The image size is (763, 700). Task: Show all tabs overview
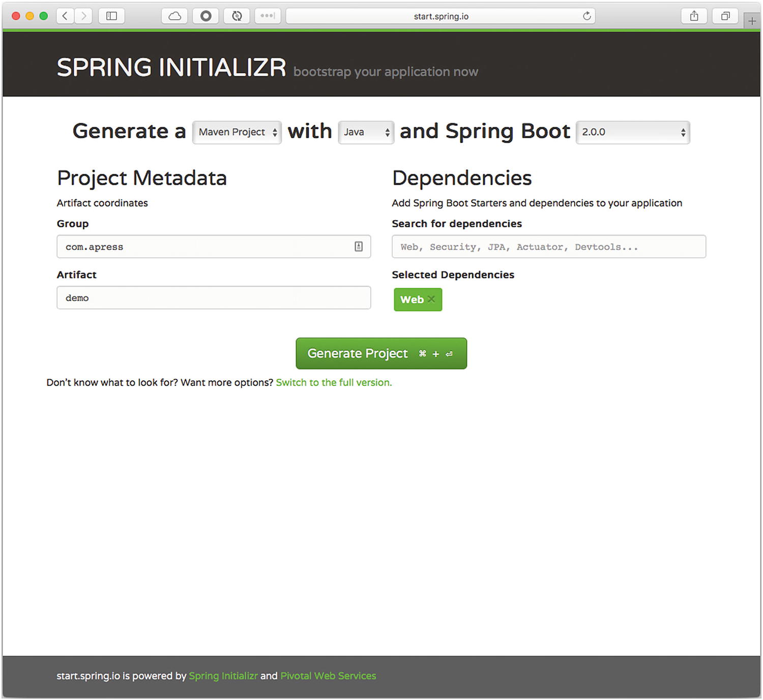pyautogui.click(x=725, y=16)
